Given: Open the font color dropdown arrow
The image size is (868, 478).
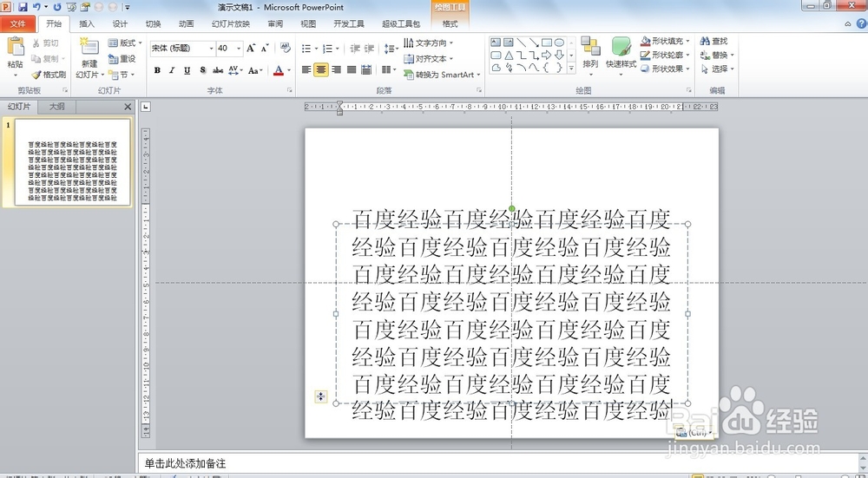Looking at the screenshot, I should (x=289, y=70).
